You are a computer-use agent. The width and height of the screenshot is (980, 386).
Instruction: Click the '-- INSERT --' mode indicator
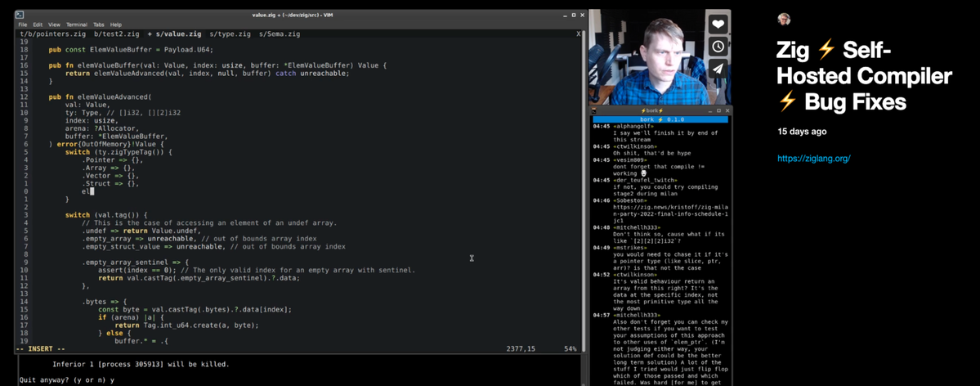point(40,348)
